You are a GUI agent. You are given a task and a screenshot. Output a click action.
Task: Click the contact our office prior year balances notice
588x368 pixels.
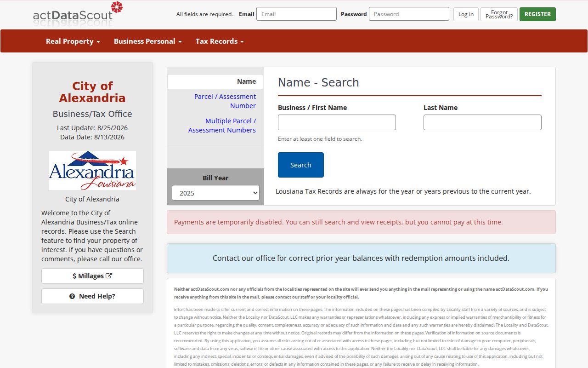pyautogui.click(x=361, y=258)
